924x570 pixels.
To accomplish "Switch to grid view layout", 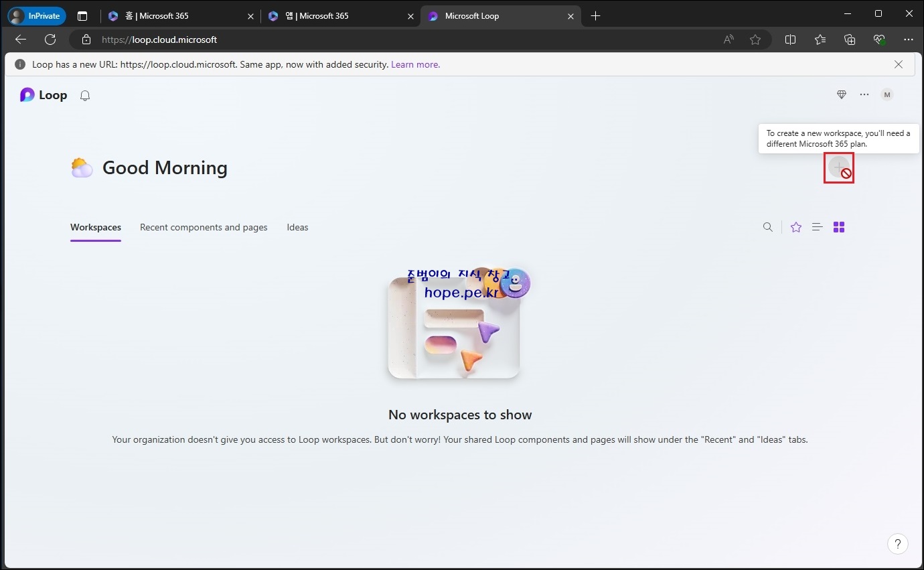I will pos(839,227).
